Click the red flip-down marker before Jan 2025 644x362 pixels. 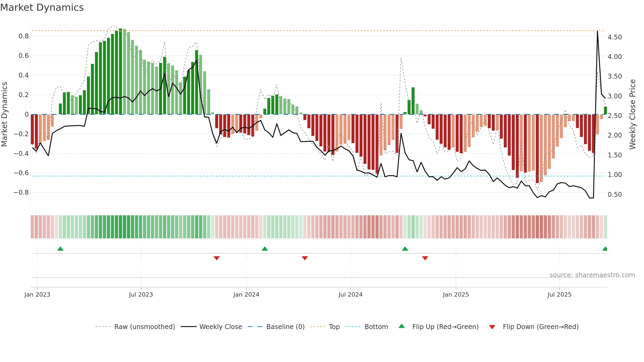click(425, 258)
